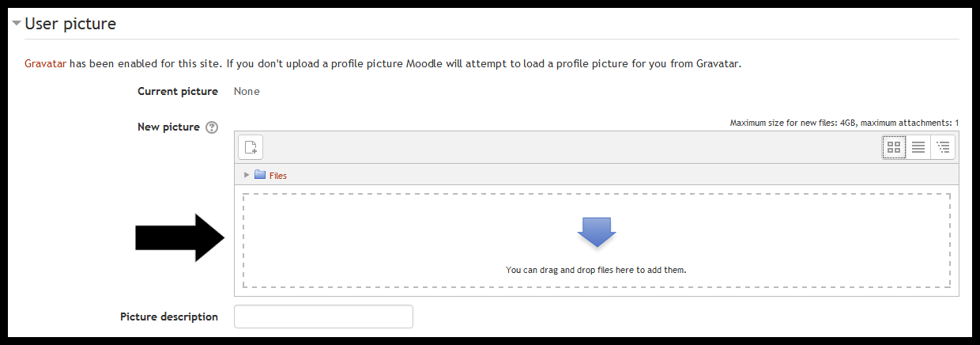Screen dimensions: 980x345
Task: Click the New picture label
Action: pyautogui.click(x=168, y=127)
